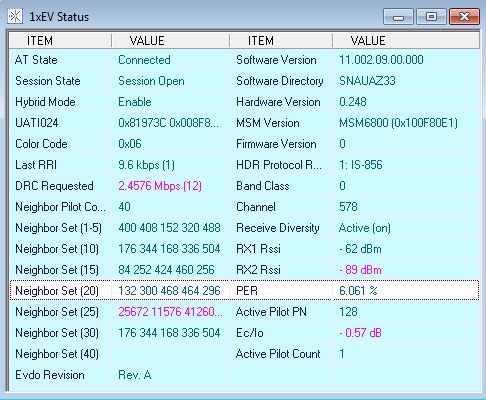The width and height of the screenshot is (486, 400).
Task: Click the first ITEM column header
Action: pyautogui.click(x=60, y=41)
